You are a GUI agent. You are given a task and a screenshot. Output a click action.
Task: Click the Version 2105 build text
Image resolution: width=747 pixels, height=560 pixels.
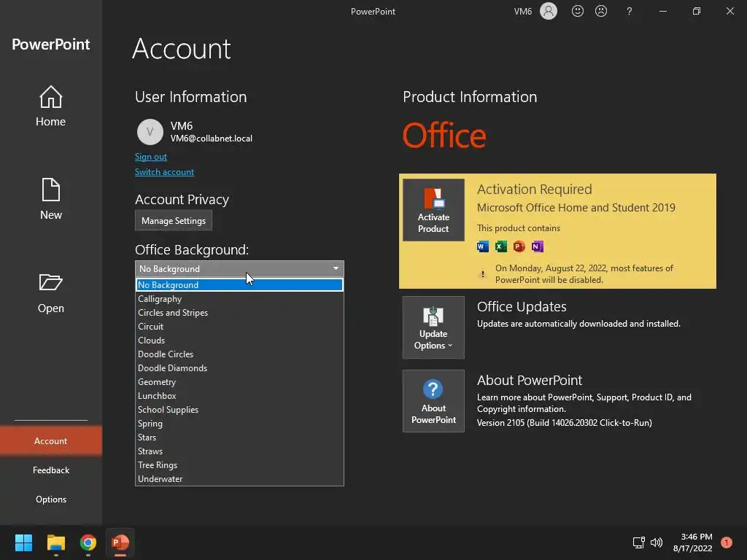[565, 422]
